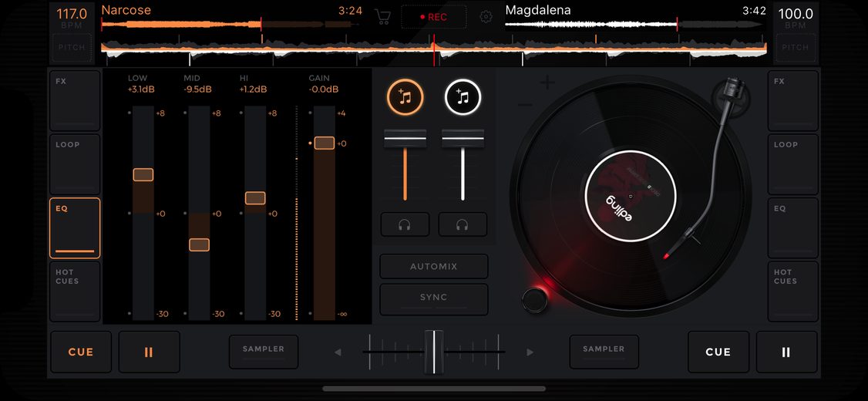Pause the left deck playback

pyautogui.click(x=149, y=352)
